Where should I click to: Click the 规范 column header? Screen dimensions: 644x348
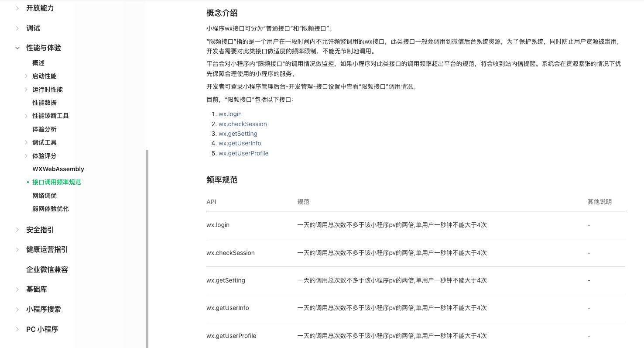coord(303,202)
